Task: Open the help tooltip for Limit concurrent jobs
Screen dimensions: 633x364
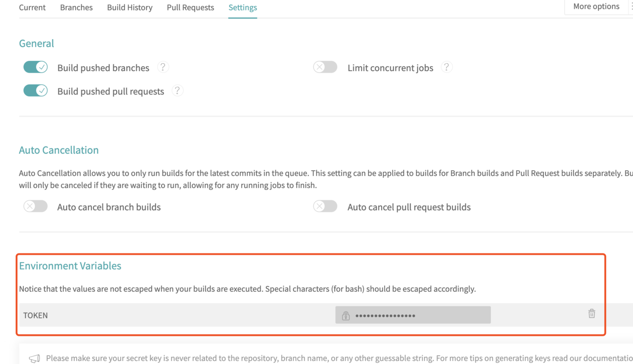Action: click(x=447, y=67)
